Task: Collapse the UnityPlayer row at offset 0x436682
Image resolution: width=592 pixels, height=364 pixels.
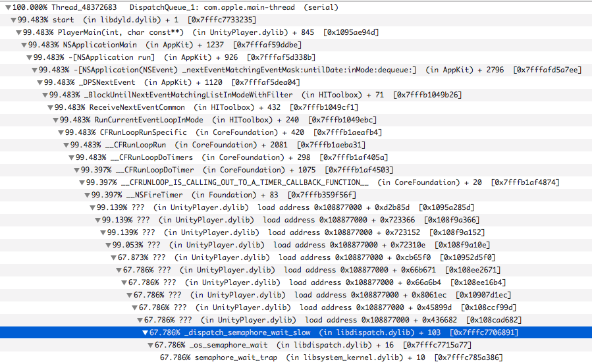Action: pyautogui.click(x=140, y=321)
